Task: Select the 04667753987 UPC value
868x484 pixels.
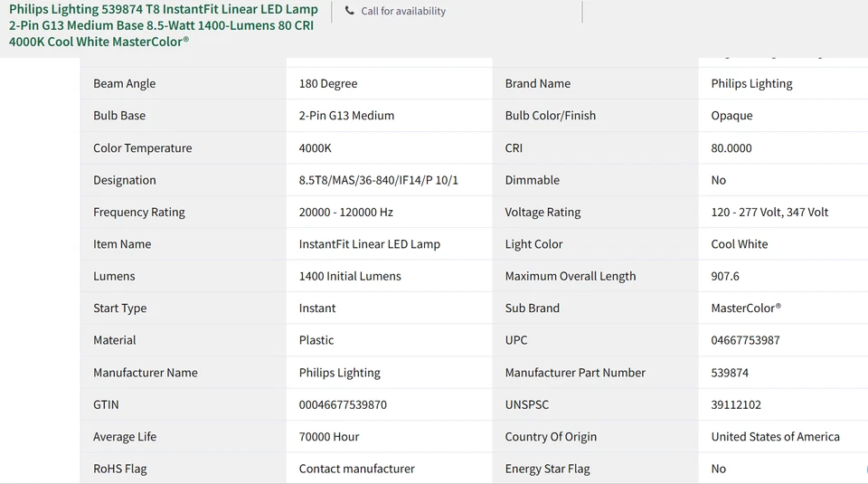Action: (x=745, y=340)
